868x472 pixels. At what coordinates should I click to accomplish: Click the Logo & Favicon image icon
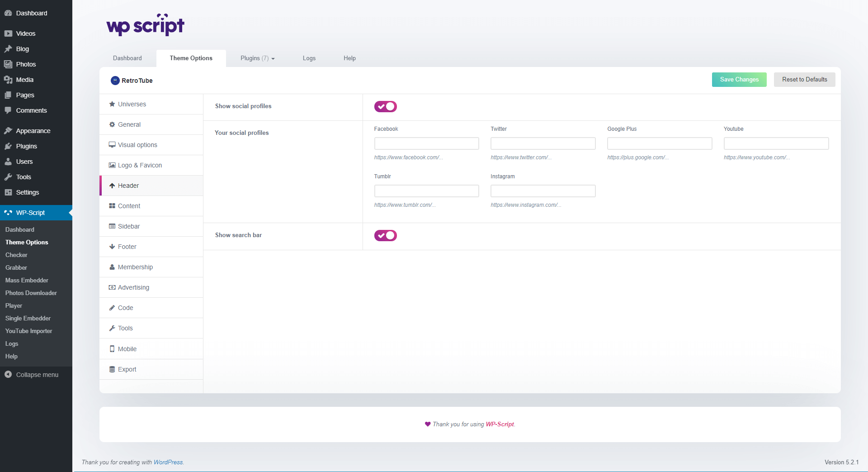112,165
